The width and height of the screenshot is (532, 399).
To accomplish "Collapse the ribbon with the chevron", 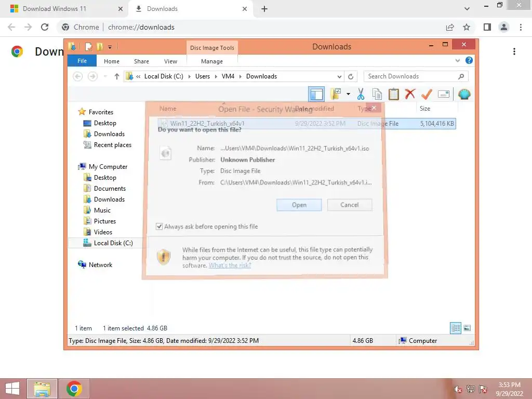I will point(457,60).
